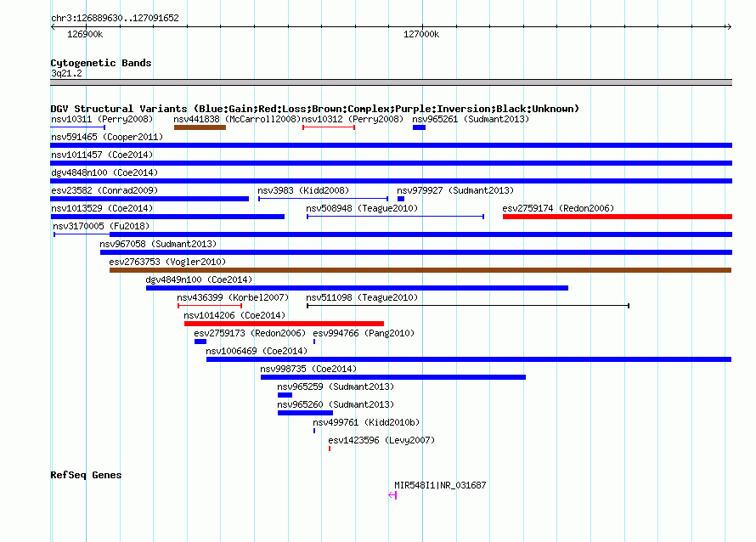Click the ruler's left arrow end
Viewport: 756px width, 542px height.
(54, 26)
